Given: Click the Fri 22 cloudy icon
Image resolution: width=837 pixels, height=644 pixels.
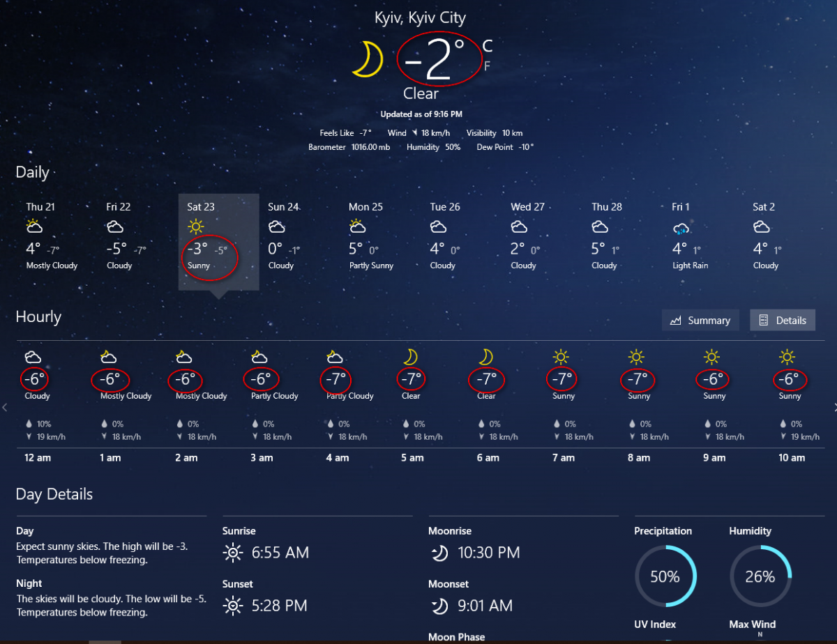Looking at the screenshot, I should [115, 227].
